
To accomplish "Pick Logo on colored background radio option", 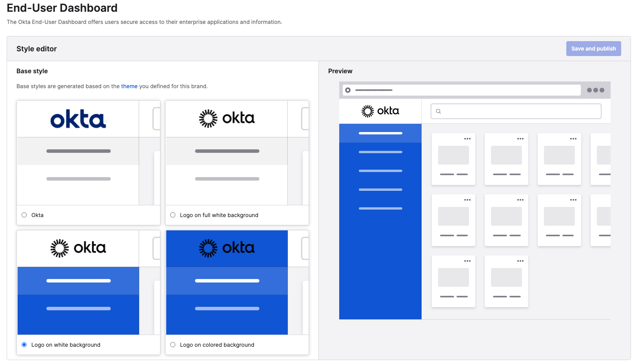I will point(173,345).
